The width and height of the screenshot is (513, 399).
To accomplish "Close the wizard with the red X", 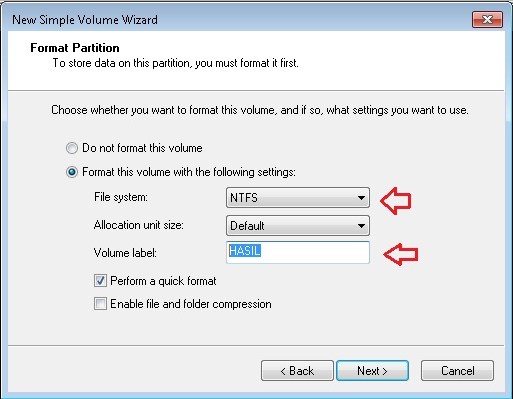I will coord(487,20).
